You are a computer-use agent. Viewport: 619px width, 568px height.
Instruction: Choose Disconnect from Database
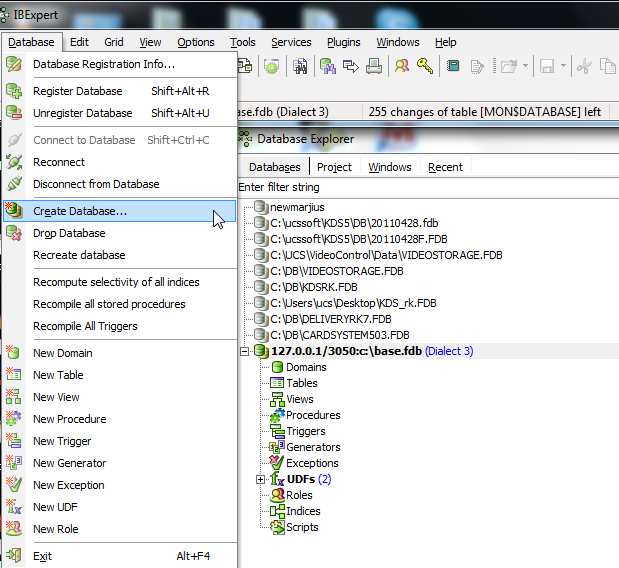pos(119,184)
